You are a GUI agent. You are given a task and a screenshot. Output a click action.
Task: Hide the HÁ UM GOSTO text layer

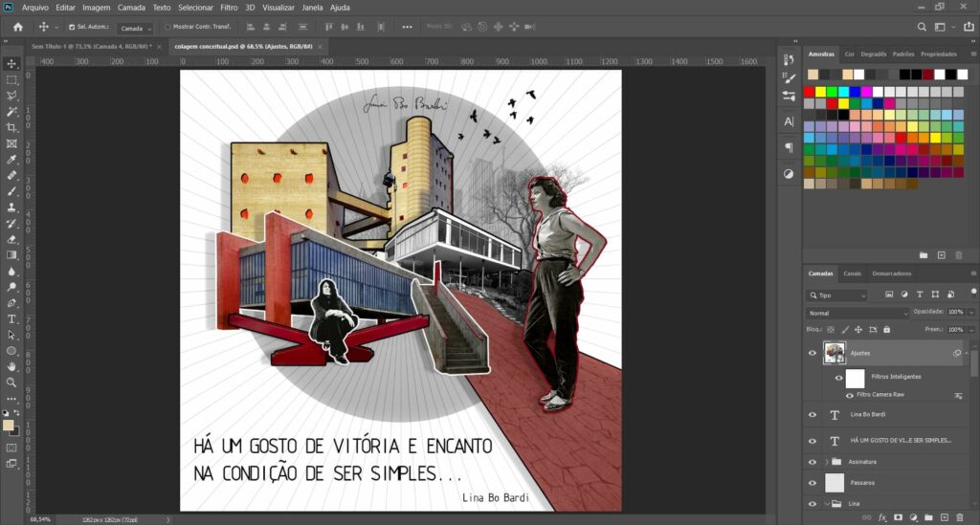tap(813, 441)
